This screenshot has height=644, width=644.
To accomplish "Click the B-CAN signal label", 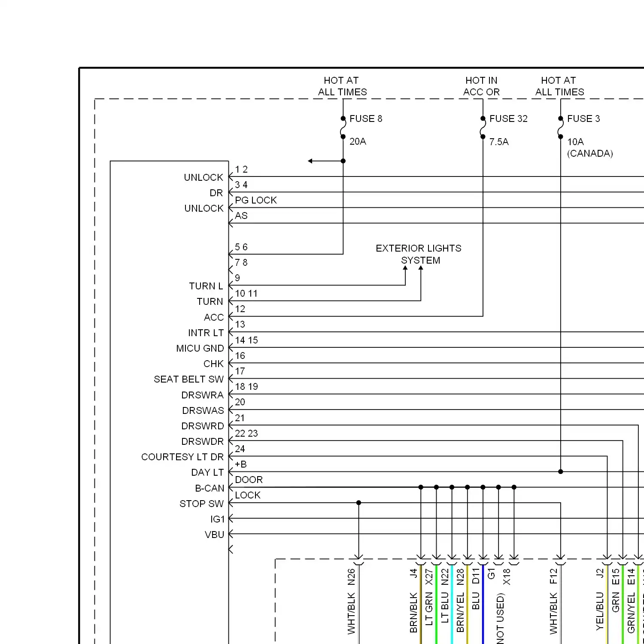I will (210, 488).
